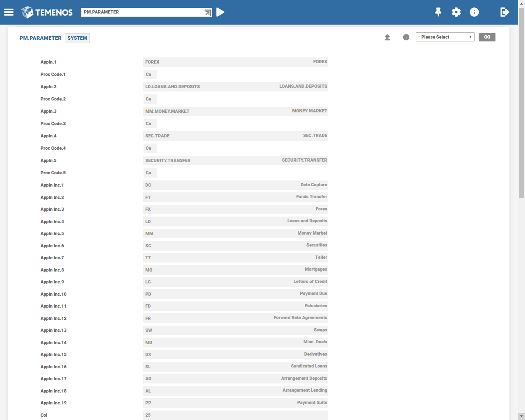
Task: Sign out using the logout icon
Action: pos(504,12)
